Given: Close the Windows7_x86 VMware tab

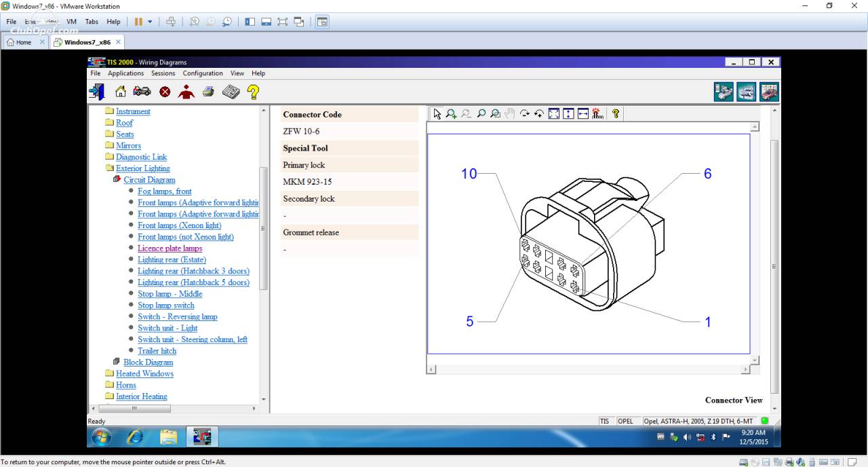Looking at the screenshot, I should (x=118, y=42).
